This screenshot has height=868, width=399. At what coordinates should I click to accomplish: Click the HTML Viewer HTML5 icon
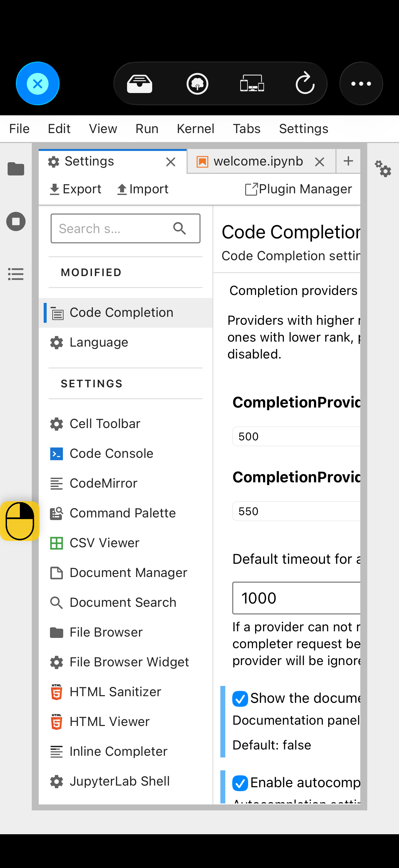click(x=57, y=721)
